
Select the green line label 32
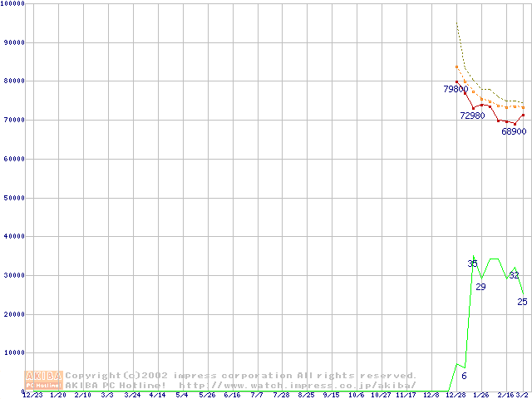[514, 275]
